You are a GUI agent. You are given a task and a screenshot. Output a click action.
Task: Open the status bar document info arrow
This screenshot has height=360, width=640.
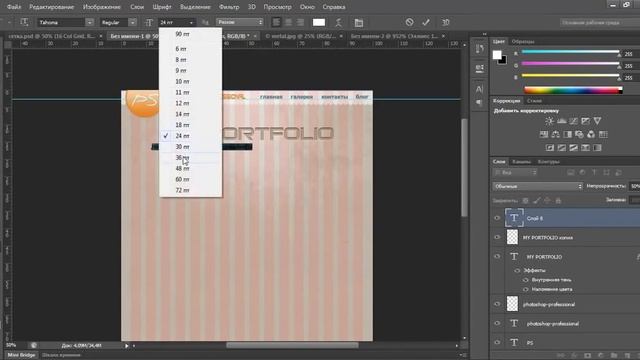tap(127, 346)
